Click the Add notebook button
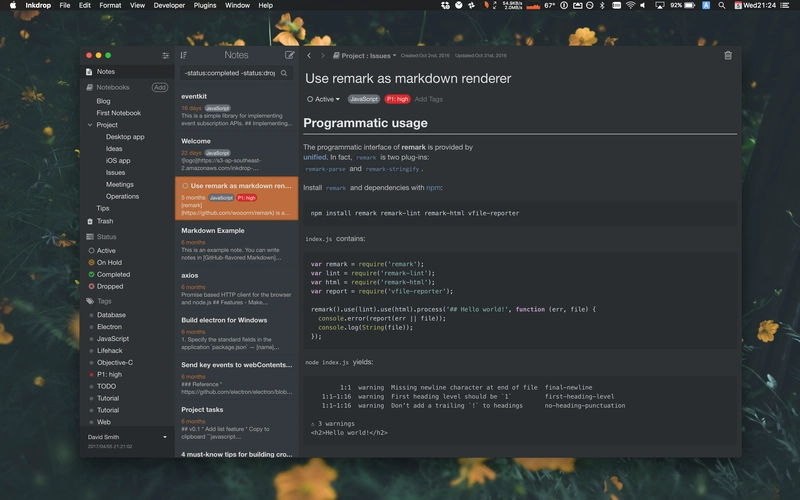The width and height of the screenshot is (800, 500). tap(160, 87)
